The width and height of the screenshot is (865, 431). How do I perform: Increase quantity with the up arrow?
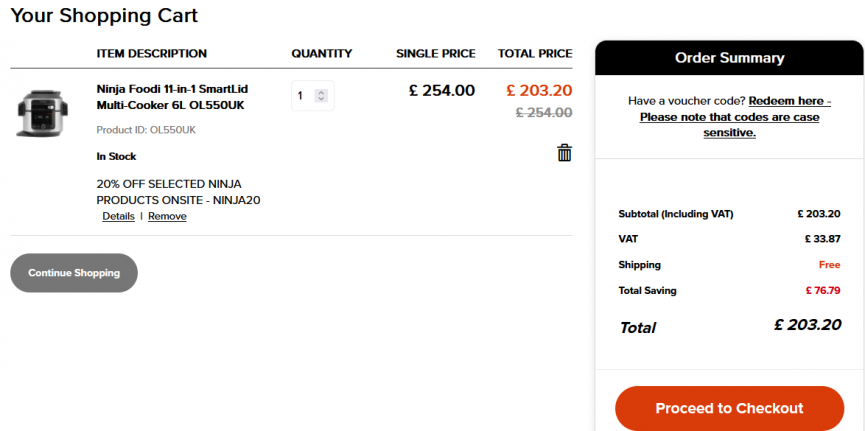tap(321, 92)
